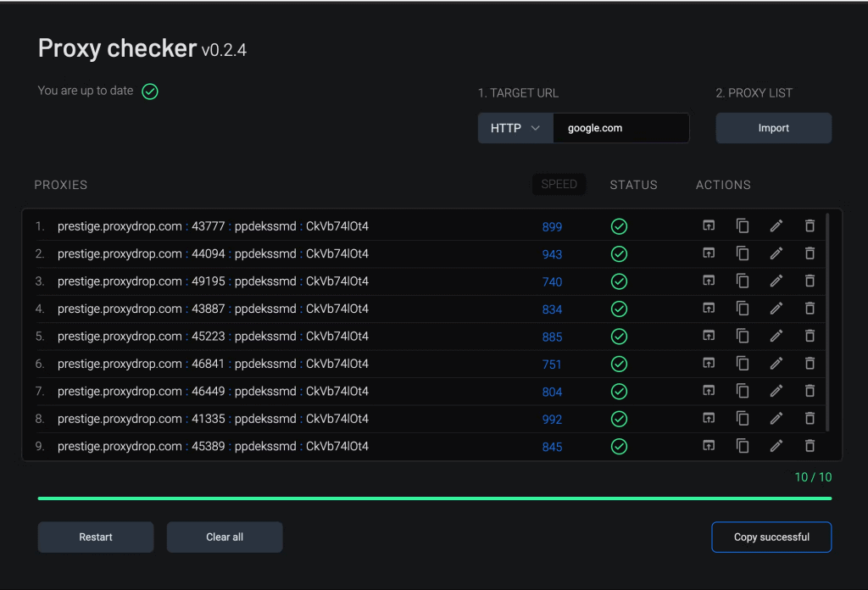Click the 'up to date' checkmark icon
868x590 pixels.
click(150, 91)
